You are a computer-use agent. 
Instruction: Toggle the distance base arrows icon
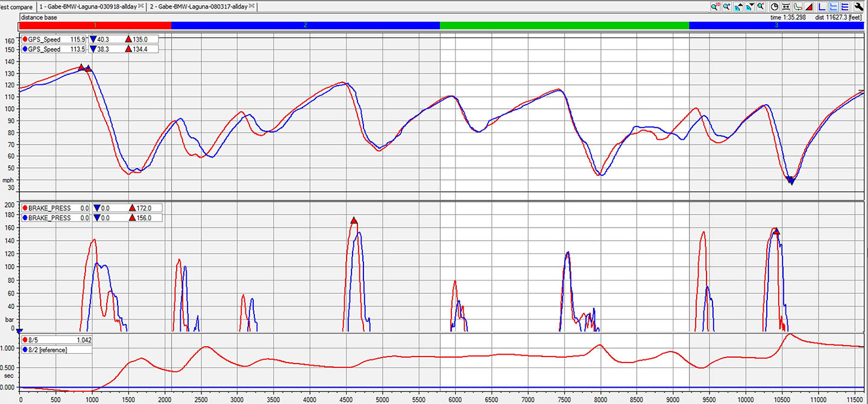[786, 7]
